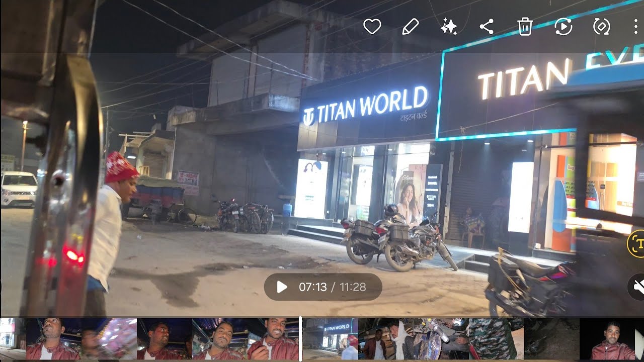Image resolution: width=644 pixels, height=362 pixels.
Task: Open the circular play video player icon
Action: coord(563,26)
